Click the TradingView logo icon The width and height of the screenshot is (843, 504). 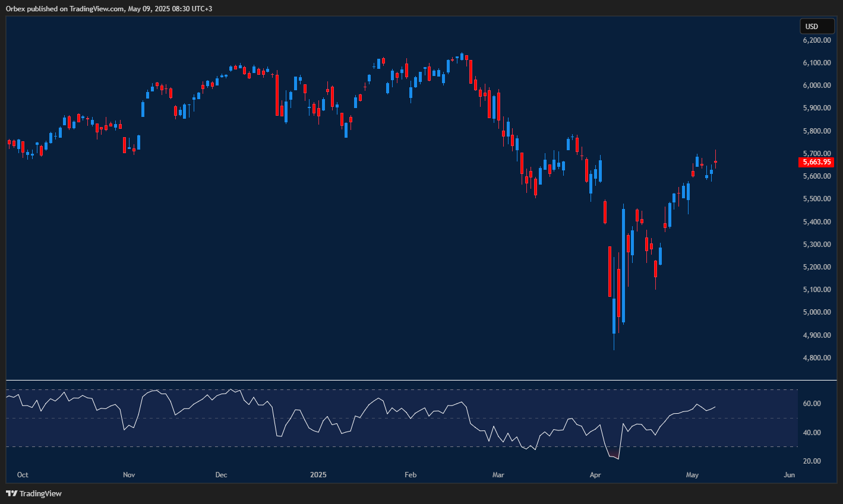click(10, 493)
